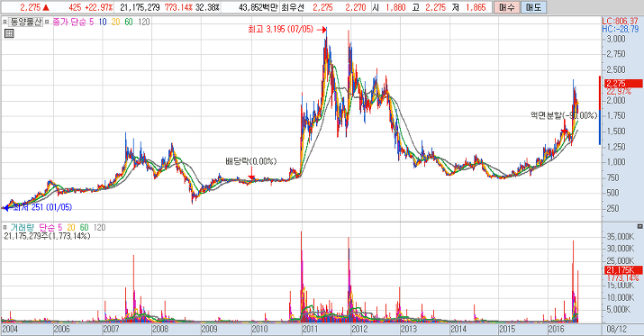
Task: Toggle the volume 120-day average
Action: 99,227
